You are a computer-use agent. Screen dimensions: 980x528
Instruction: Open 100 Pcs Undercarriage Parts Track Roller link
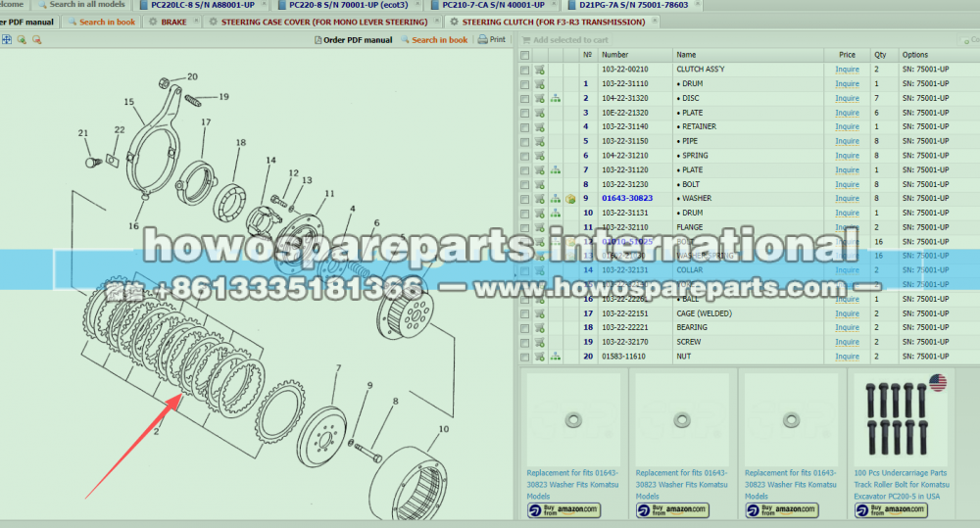(902, 485)
